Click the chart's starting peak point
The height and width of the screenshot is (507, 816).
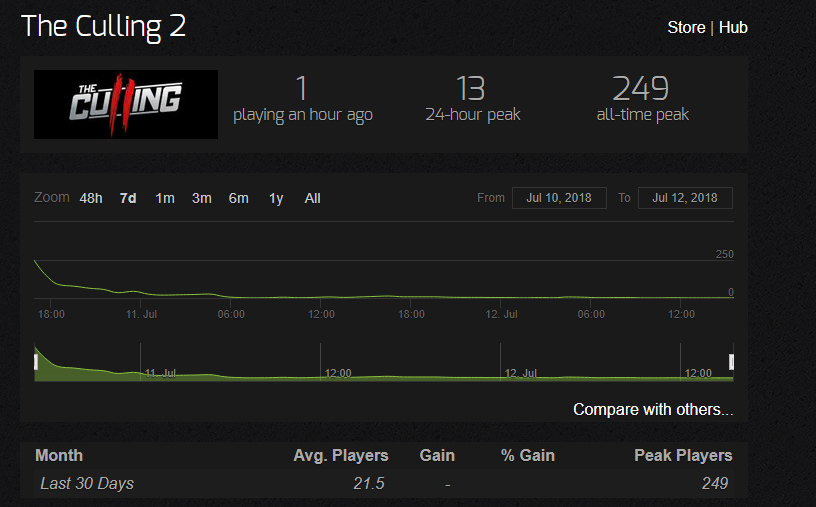pos(35,261)
